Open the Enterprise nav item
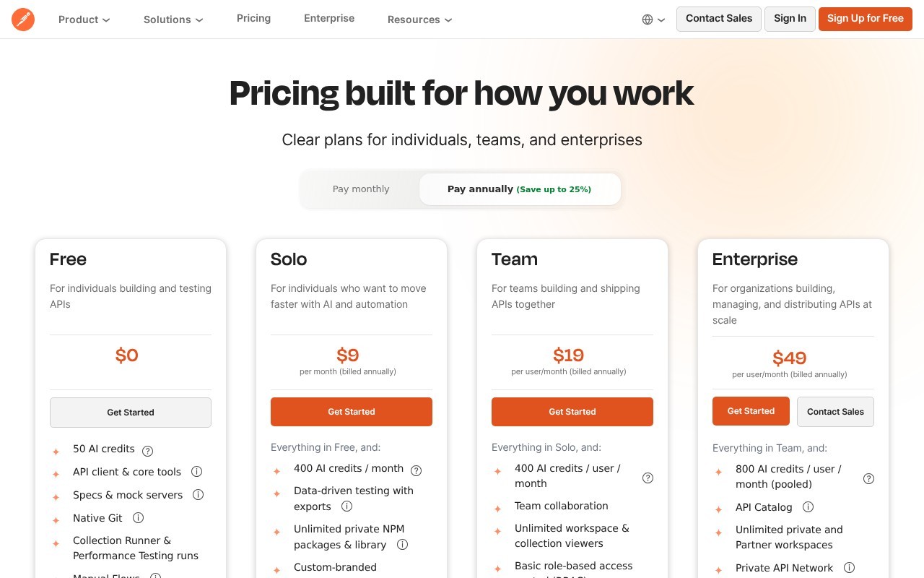This screenshot has height=578, width=924. point(329,18)
